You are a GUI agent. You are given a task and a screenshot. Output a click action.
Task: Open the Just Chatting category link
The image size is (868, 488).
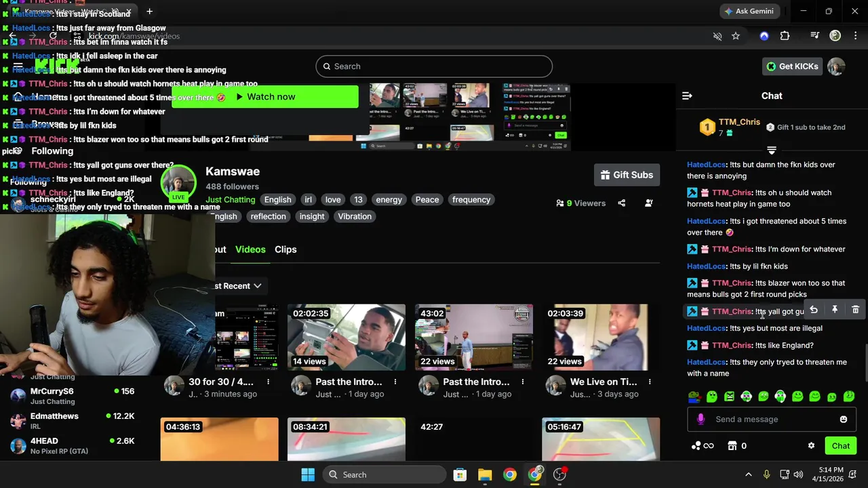click(231, 200)
